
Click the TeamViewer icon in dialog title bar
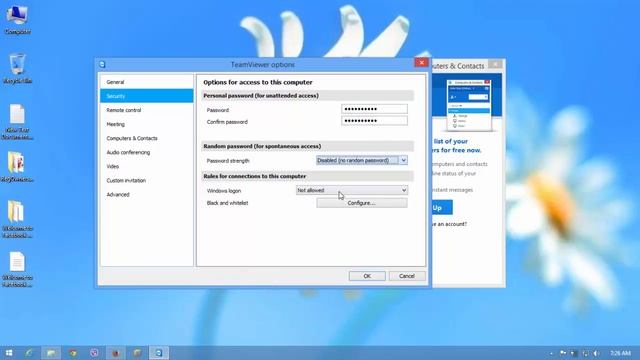coord(102,64)
